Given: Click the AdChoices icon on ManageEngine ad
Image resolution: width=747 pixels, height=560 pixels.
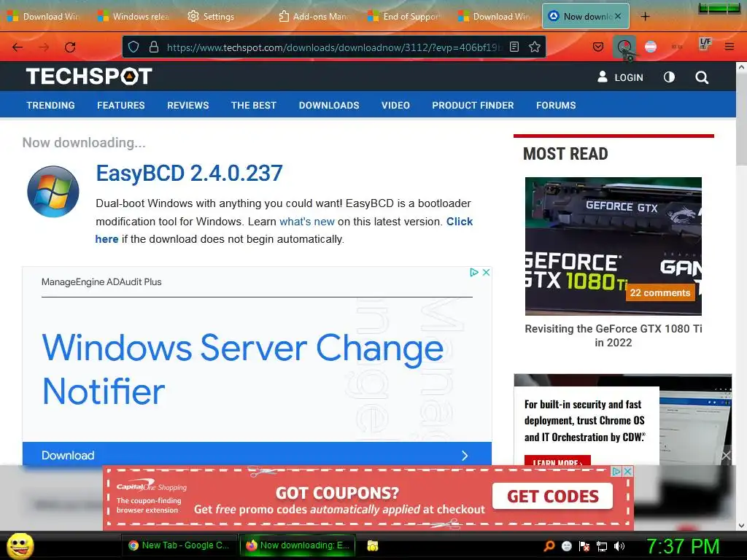Looking at the screenshot, I should click(474, 273).
